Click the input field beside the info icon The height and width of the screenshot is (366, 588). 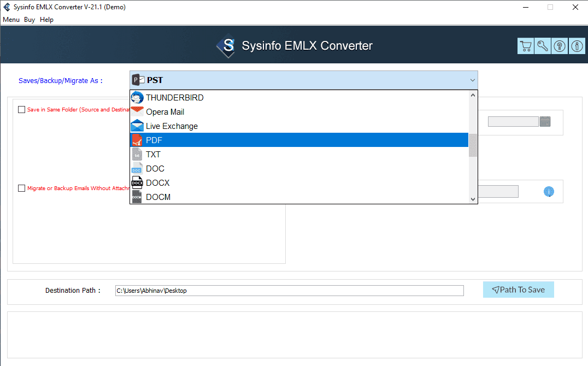click(498, 192)
